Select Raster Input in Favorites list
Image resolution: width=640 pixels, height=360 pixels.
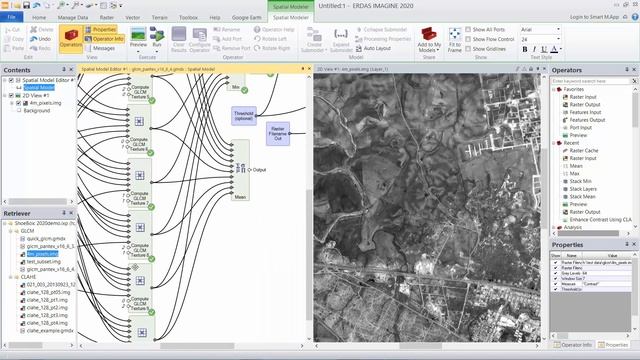pos(583,97)
